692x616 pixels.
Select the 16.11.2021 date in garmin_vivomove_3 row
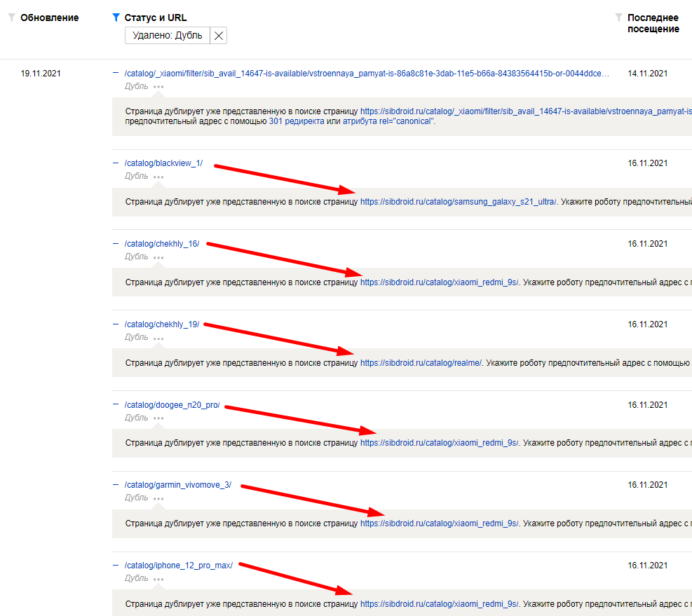pyautogui.click(x=648, y=485)
